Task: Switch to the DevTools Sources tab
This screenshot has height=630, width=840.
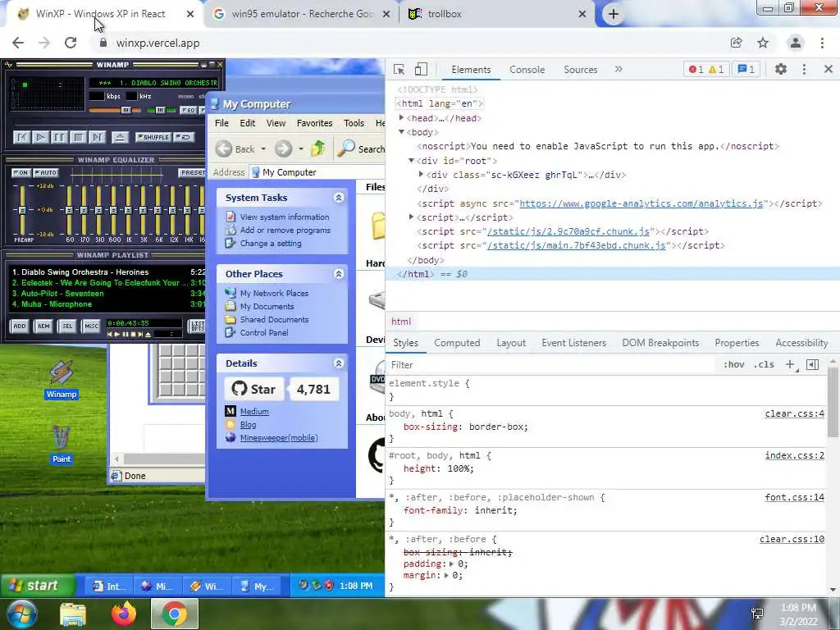Action: 580,70
